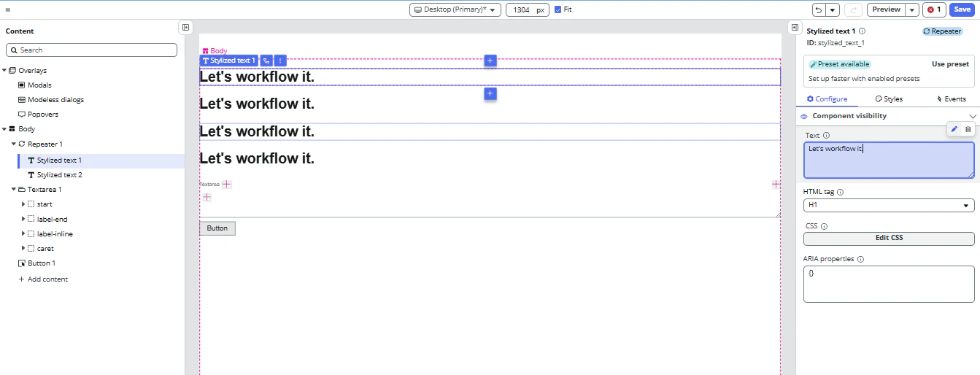Select Modals in the content tree
Screen dimensions: 980x375
(x=39, y=85)
